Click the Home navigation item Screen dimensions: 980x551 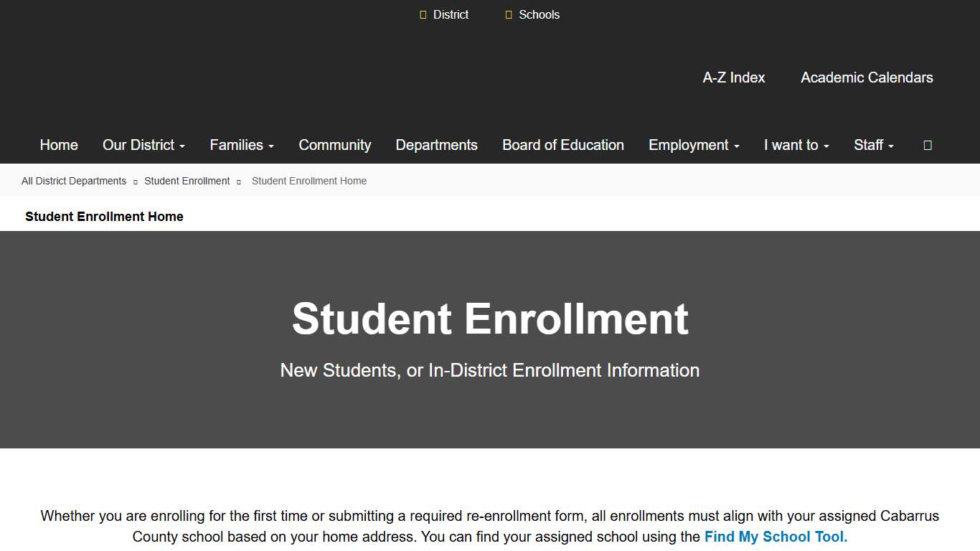click(58, 145)
